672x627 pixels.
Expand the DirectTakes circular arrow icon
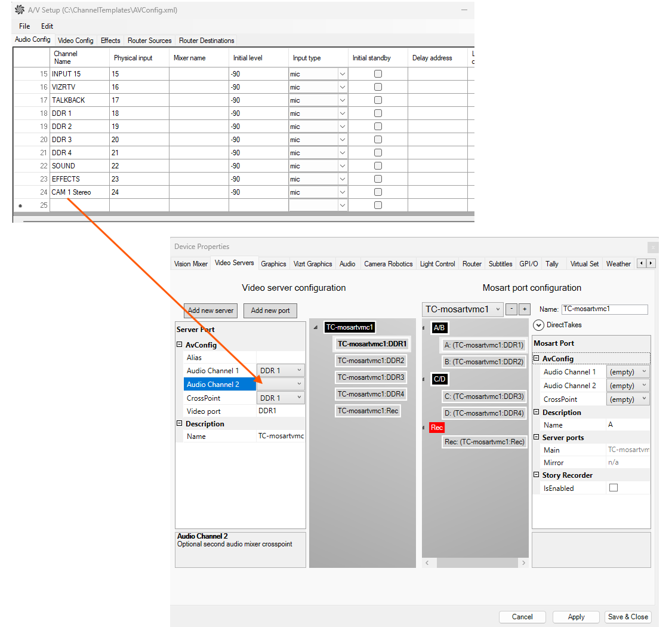pyautogui.click(x=538, y=325)
